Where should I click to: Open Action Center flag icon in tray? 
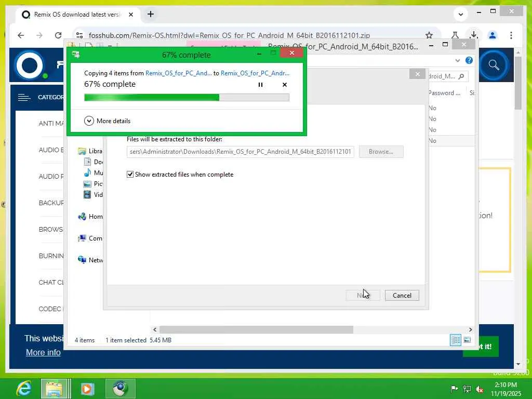tap(454, 389)
